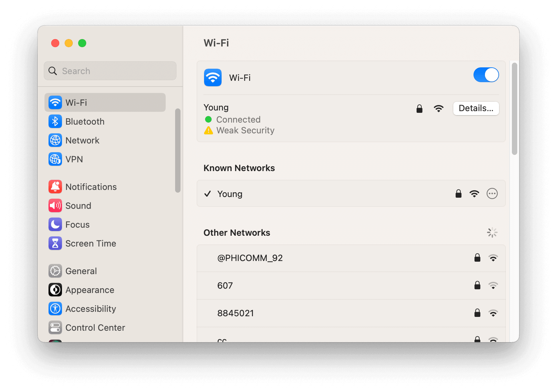This screenshot has width=557, height=392.
Task: Minimize the window with the yellow button
Action: [69, 43]
